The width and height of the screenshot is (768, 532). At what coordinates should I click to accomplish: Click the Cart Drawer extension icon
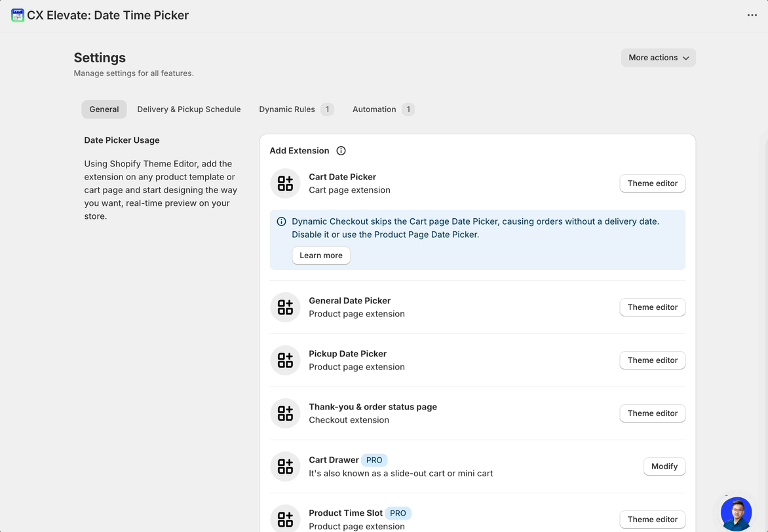tap(285, 466)
